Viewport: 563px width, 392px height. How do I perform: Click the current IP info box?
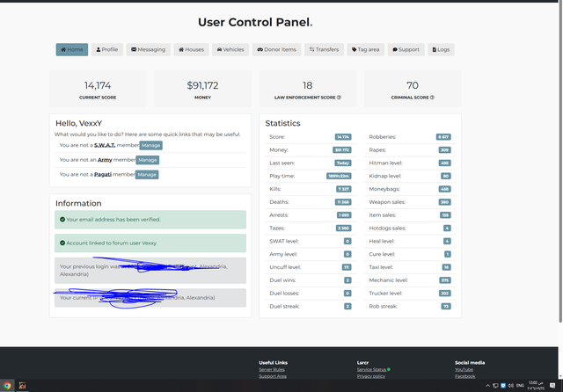[150, 298]
